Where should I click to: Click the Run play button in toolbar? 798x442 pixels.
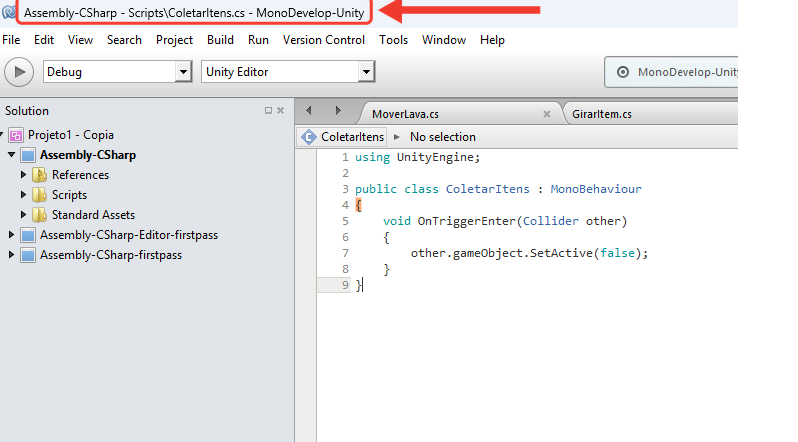[19, 72]
